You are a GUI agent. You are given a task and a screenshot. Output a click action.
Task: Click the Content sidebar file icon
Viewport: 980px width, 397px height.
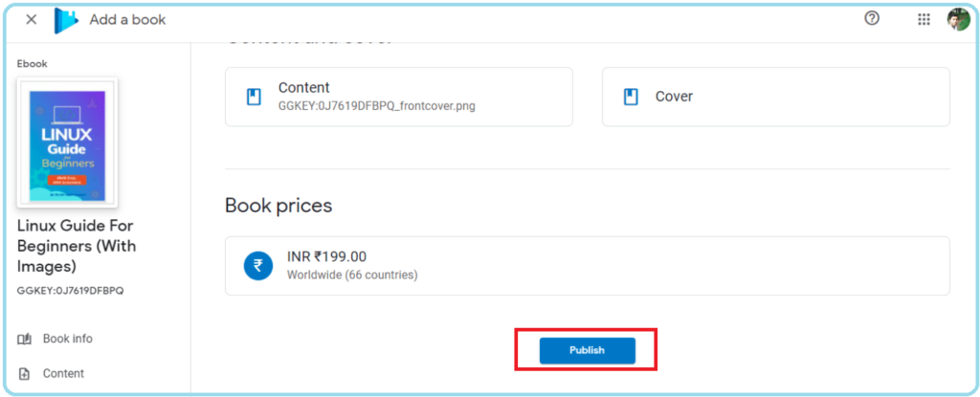[x=24, y=374]
